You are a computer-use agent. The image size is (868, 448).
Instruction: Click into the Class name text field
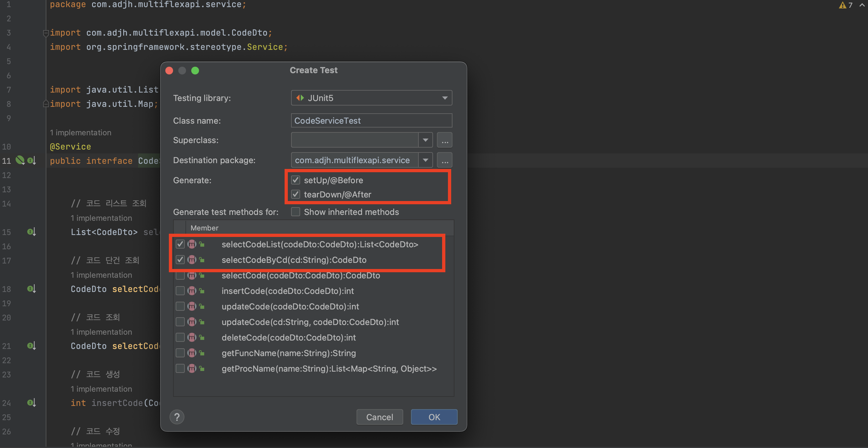(x=371, y=120)
